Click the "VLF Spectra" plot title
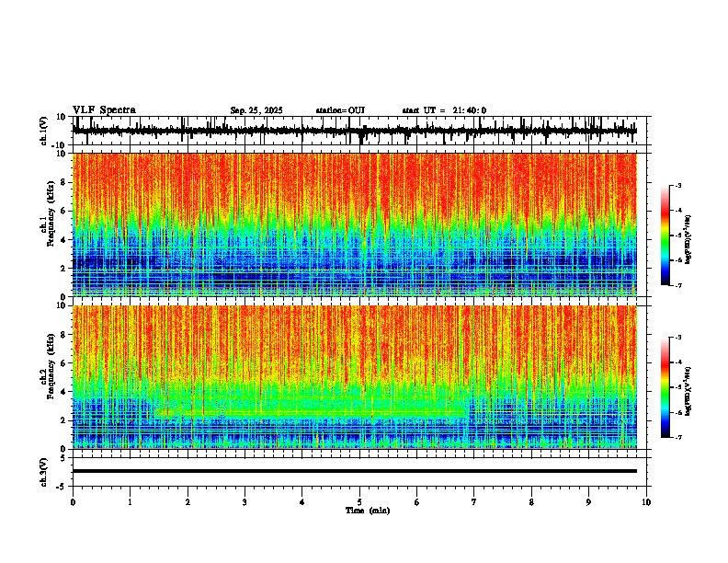This screenshot has width=728, height=563. pos(104,110)
